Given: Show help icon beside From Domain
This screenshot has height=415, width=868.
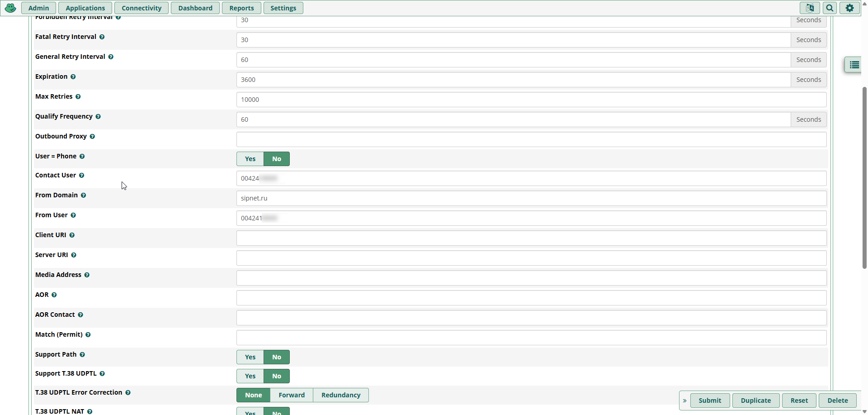Looking at the screenshot, I should 84,196.
